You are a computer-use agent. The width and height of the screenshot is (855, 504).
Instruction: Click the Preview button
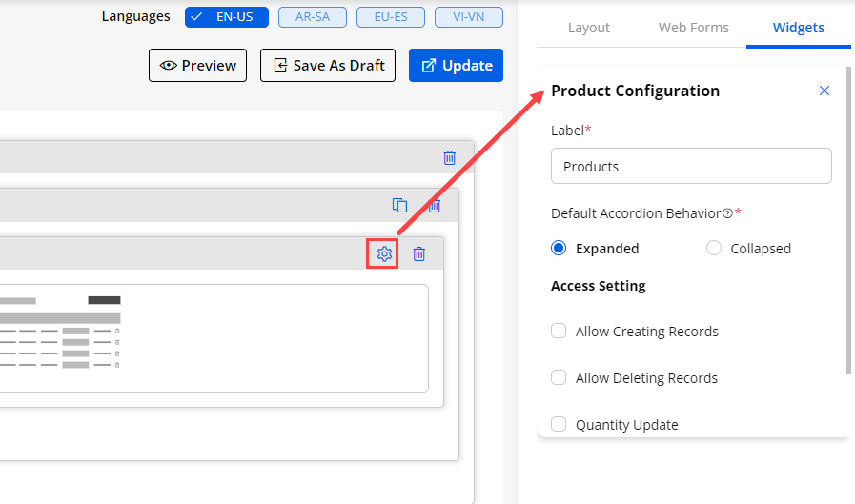pyautogui.click(x=198, y=66)
